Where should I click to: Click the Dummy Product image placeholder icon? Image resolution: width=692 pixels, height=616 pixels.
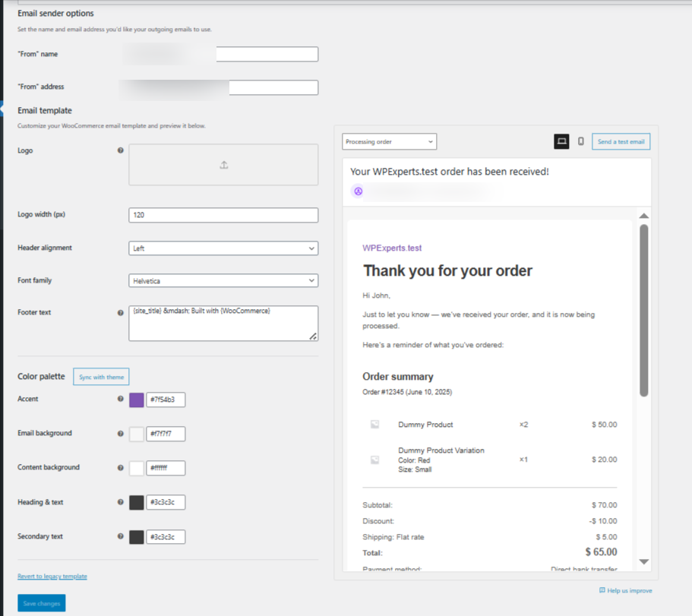point(374,424)
